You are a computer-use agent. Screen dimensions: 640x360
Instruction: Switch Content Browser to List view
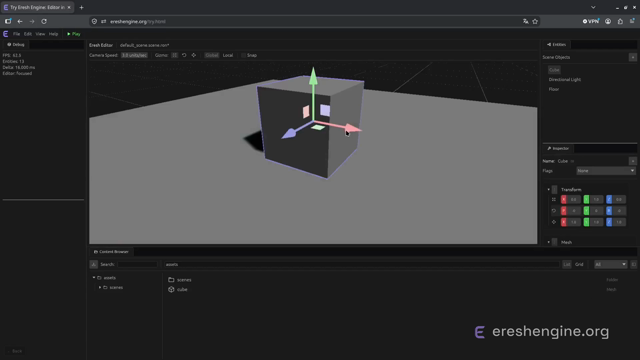click(x=567, y=264)
